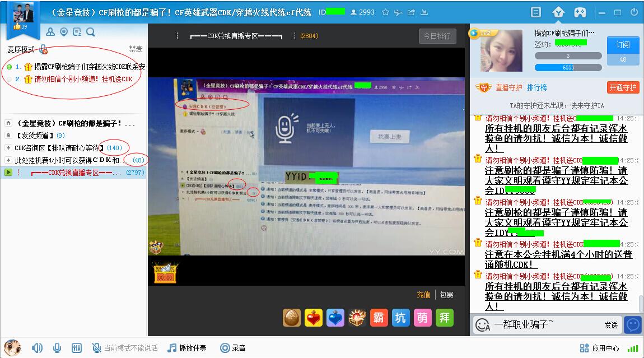Open the dotted handle beside the (2804) count
Viewport: 644px width, 358px height.
coord(295,36)
